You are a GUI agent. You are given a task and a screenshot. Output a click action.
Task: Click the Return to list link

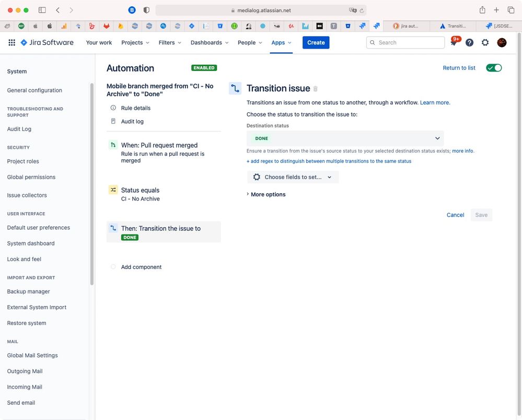click(x=459, y=68)
